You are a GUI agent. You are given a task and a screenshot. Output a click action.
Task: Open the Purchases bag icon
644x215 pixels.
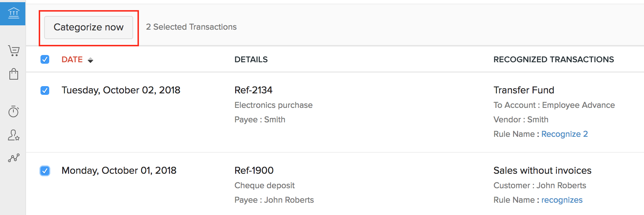(x=14, y=74)
